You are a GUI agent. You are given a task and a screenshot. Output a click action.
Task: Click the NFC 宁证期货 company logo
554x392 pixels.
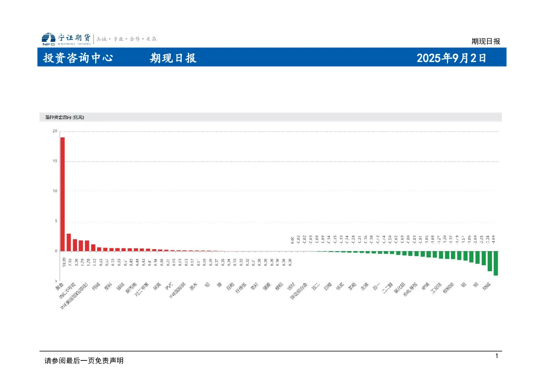[66, 39]
